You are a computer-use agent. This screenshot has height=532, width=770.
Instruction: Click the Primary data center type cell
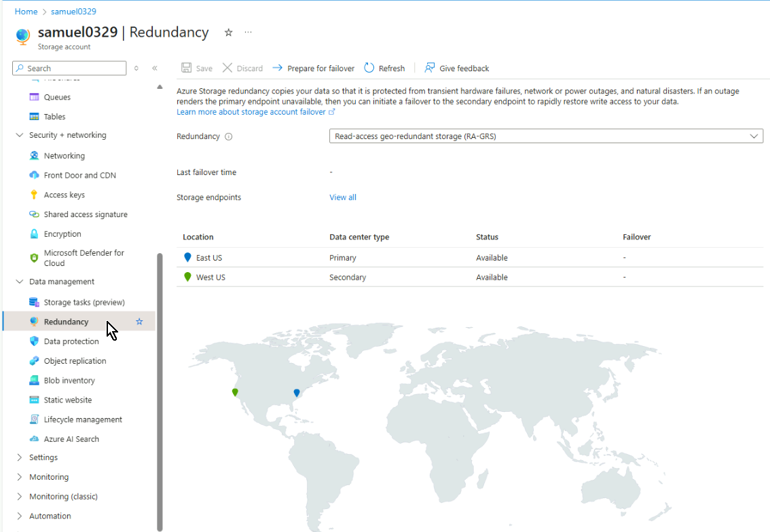point(343,258)
